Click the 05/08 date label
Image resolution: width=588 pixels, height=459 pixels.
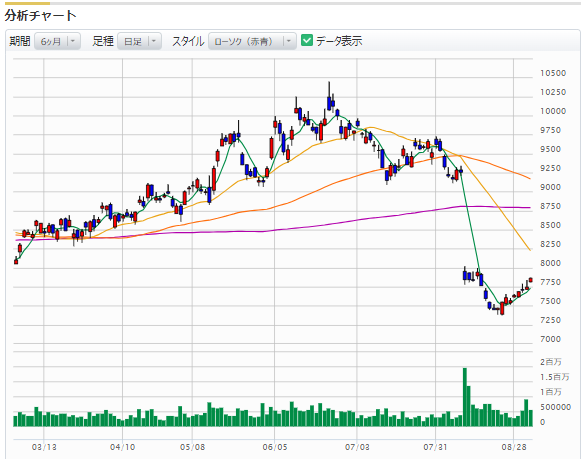coord(192,447)
